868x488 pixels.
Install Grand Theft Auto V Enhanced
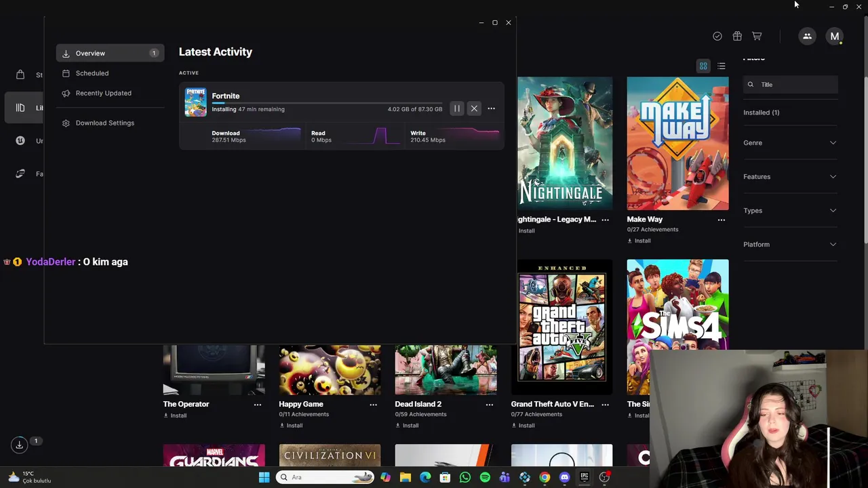pos(523,426)
